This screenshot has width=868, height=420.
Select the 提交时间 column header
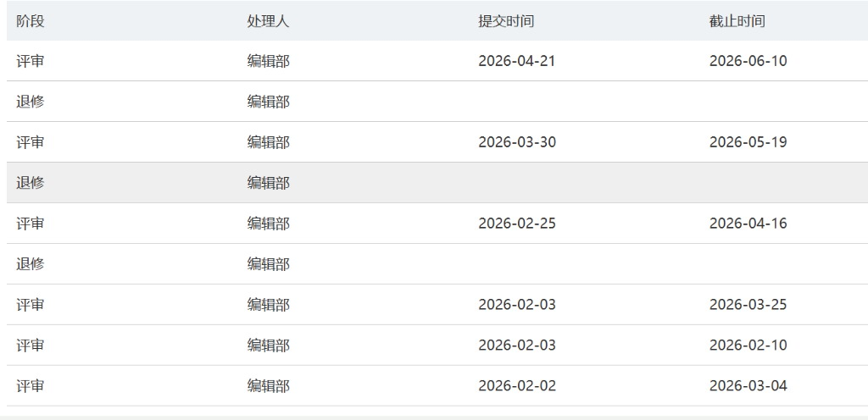tap(506, 21)
